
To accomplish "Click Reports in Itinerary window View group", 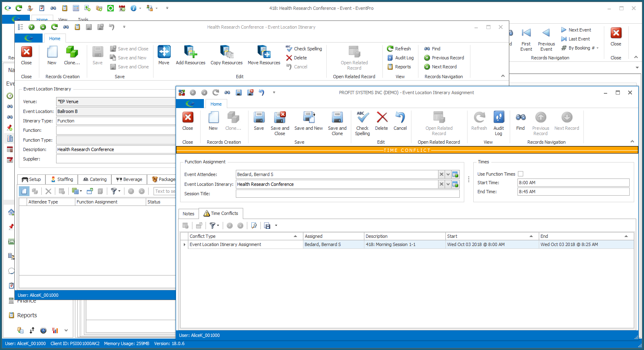I will [x=399, y=67].
